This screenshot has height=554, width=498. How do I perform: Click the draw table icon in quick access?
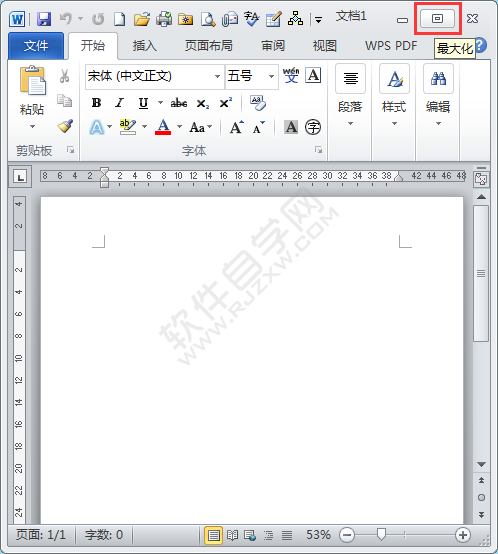pos(273,19)
